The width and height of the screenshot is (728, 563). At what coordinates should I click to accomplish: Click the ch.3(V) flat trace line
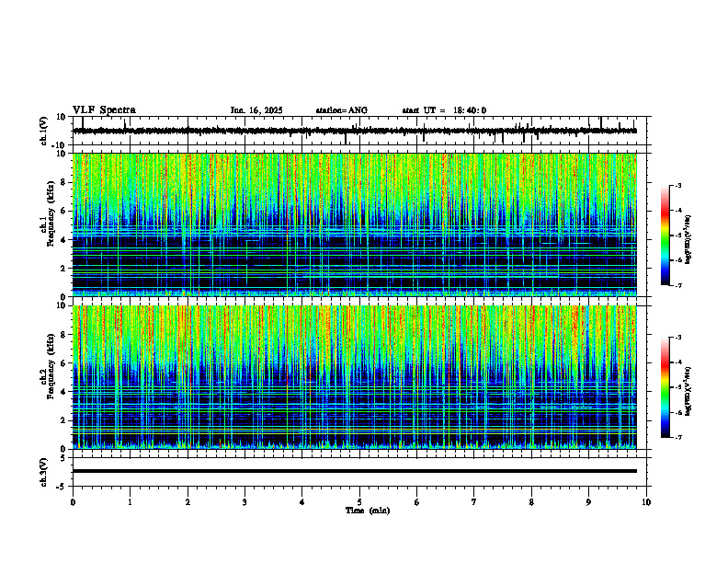pos(354,471)
